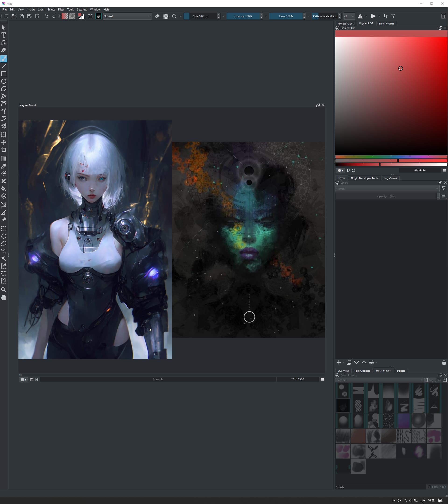
Task: Open the Normal blending mode dropdown
Action: click(x=127, y=16)
